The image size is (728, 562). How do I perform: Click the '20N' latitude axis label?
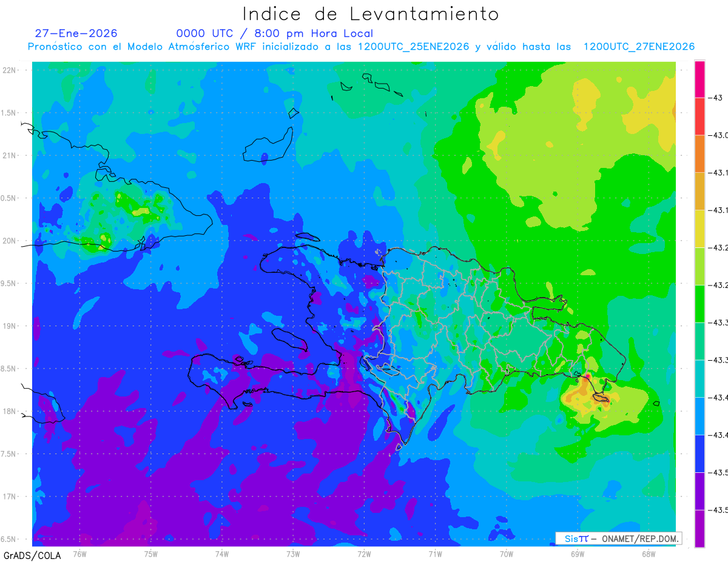10,241
